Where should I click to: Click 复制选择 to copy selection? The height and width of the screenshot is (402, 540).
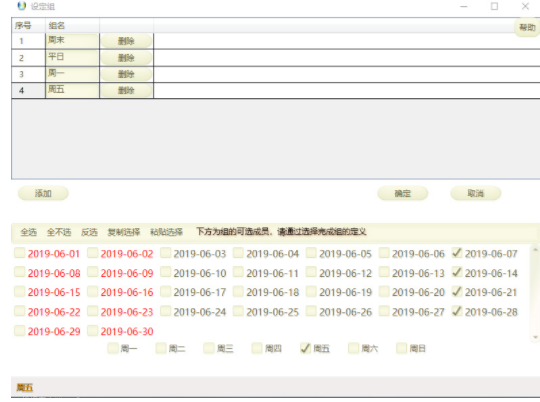pos(124,232)
